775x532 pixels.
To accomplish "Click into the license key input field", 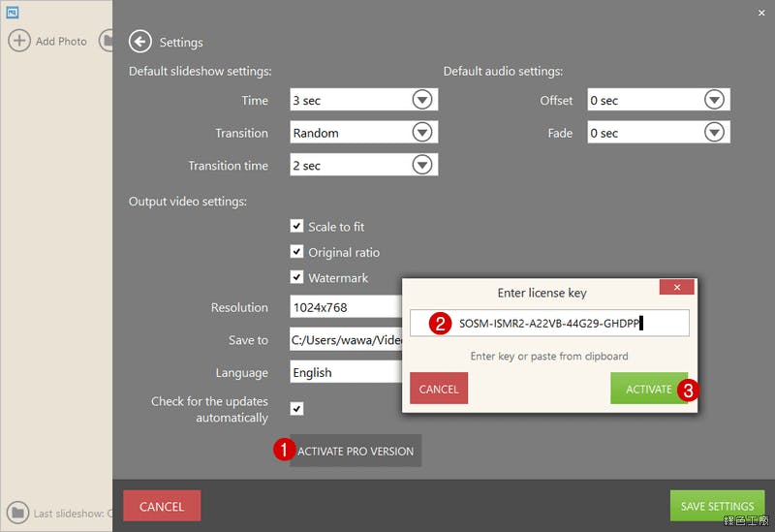I will 549,324.
